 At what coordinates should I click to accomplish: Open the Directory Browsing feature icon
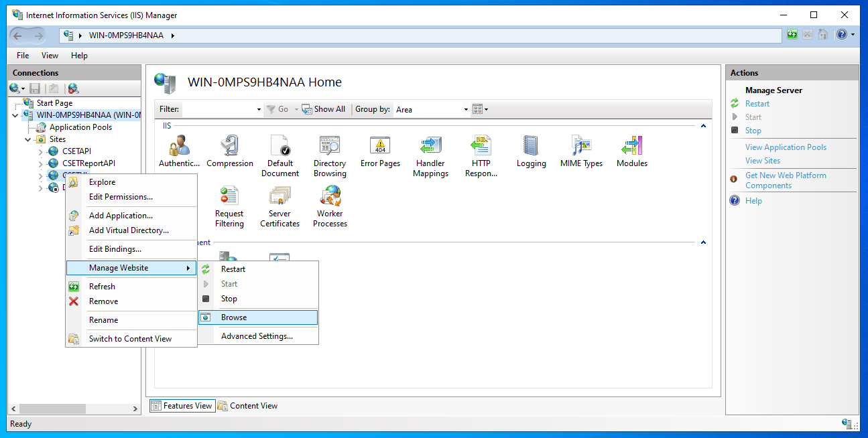(x=330, y=156)
